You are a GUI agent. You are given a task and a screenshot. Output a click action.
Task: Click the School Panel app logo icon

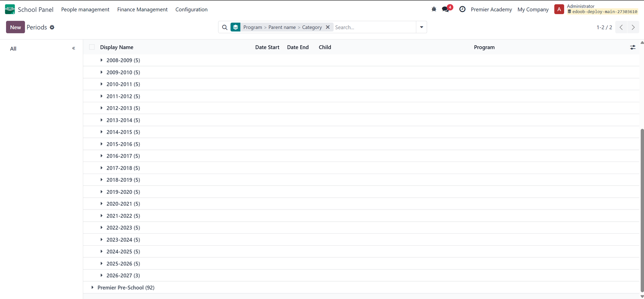point(10,9)
